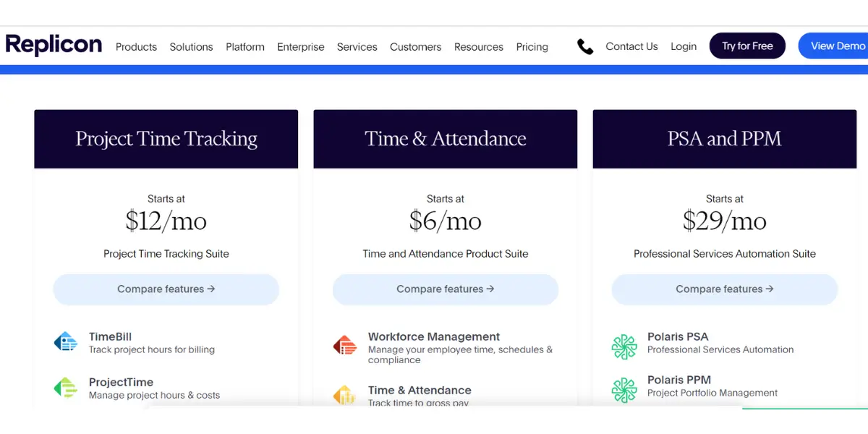Viewport: 868px width, 434px height.
Task: Click the Workforce Management icon
Action: 345,344
